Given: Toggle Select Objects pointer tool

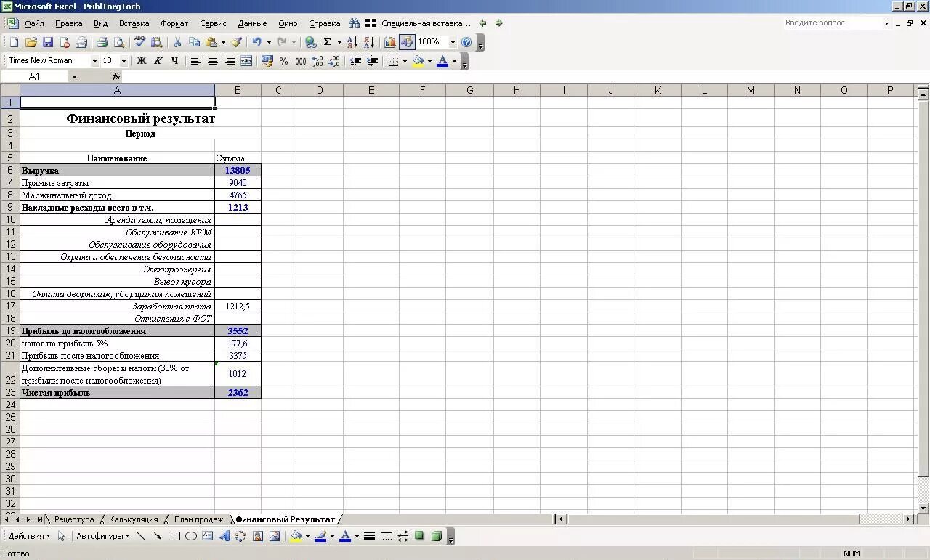Looking at the screenshot, I should pos(62,536).
